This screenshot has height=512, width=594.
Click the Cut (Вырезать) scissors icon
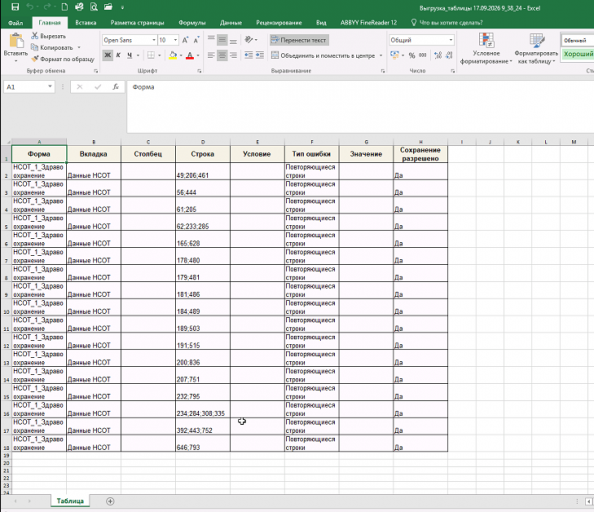(x=34, y=36)
